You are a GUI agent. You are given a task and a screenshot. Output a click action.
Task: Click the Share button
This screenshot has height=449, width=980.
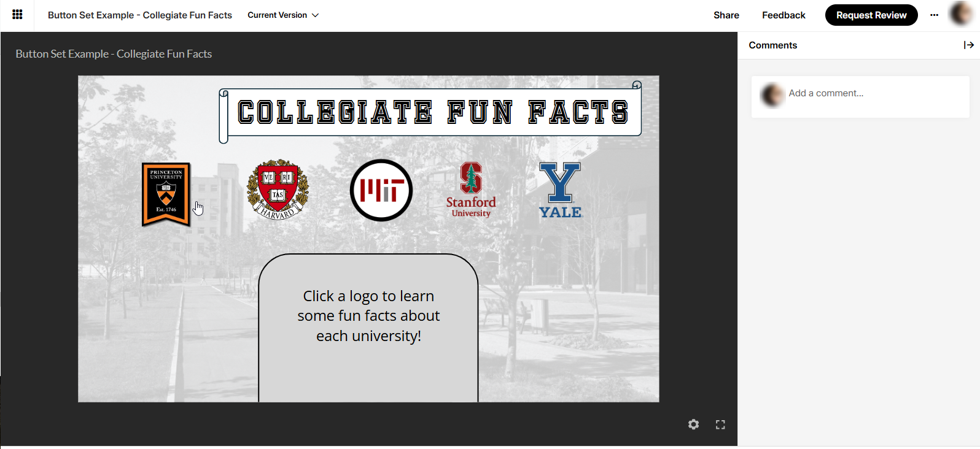(726, 15)
